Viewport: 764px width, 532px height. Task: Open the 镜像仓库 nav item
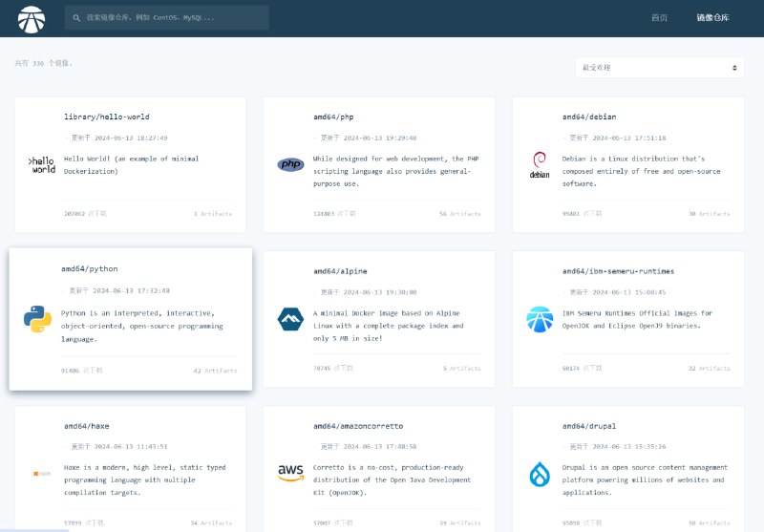(712, 17)
